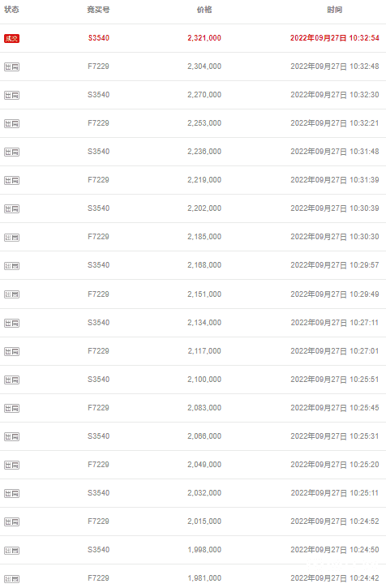Screen dimensions: 386x588
Task: Click the 出局 badge beside price 2,049,000
Action: pyautogui.click(x=11, y=465)
